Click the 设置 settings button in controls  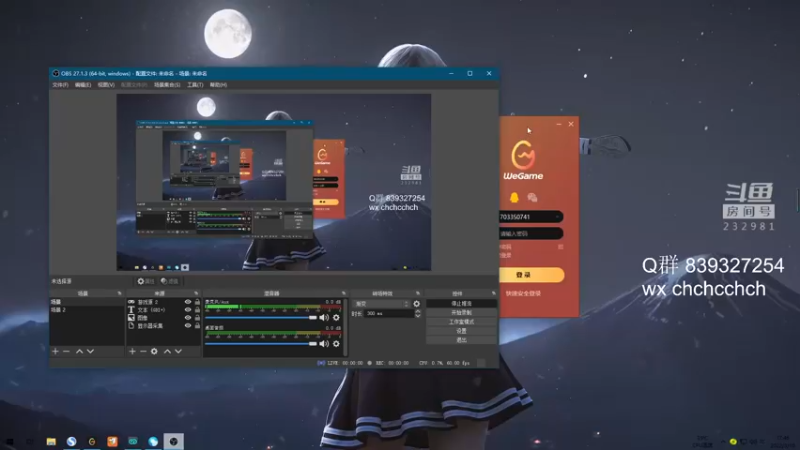point(461,331)
